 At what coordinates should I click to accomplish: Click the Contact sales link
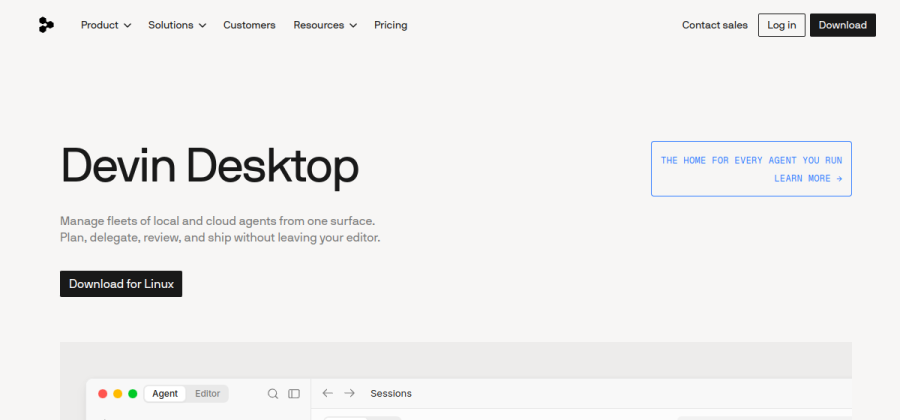tap(715, 25)
